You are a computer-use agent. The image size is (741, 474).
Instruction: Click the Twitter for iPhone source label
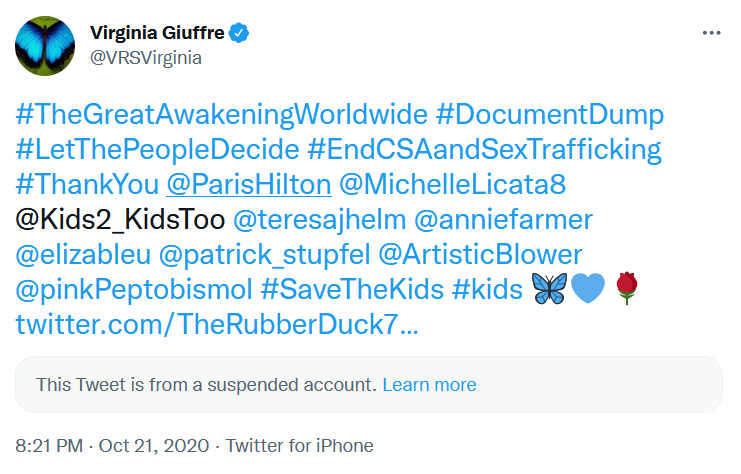point(299,446)
